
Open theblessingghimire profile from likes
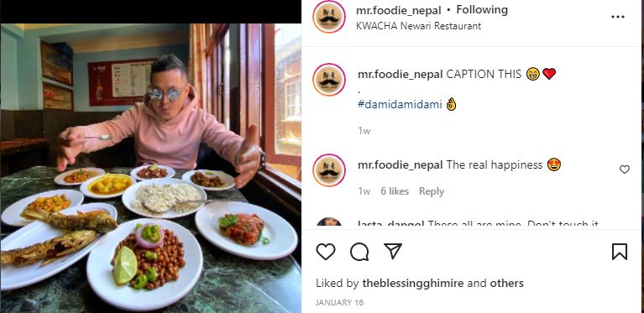pyautogui.click(x=413, y=283)
